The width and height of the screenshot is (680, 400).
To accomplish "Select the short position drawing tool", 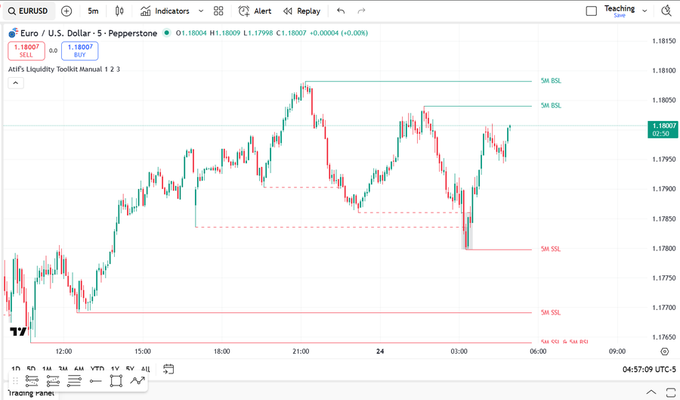I will pos(53,381).
